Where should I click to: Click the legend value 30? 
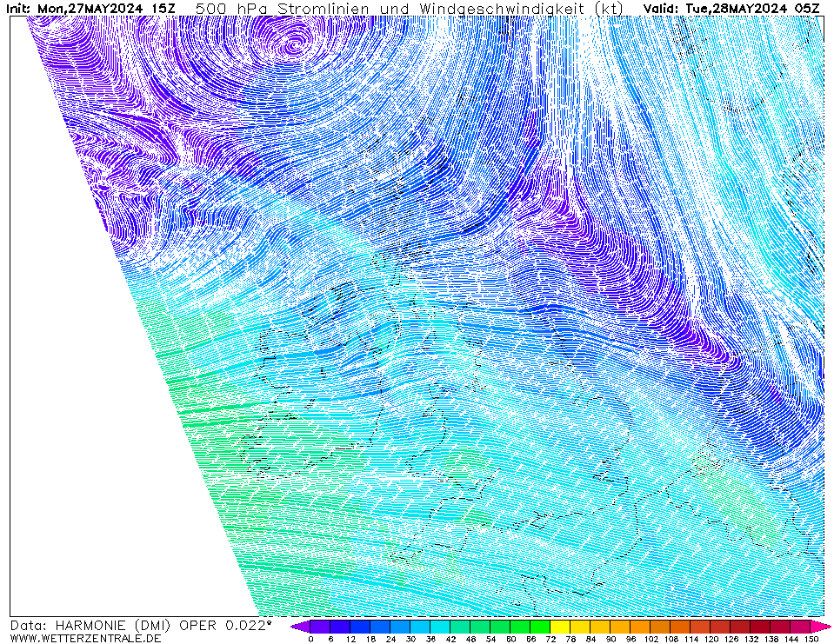tap(410, 639)
